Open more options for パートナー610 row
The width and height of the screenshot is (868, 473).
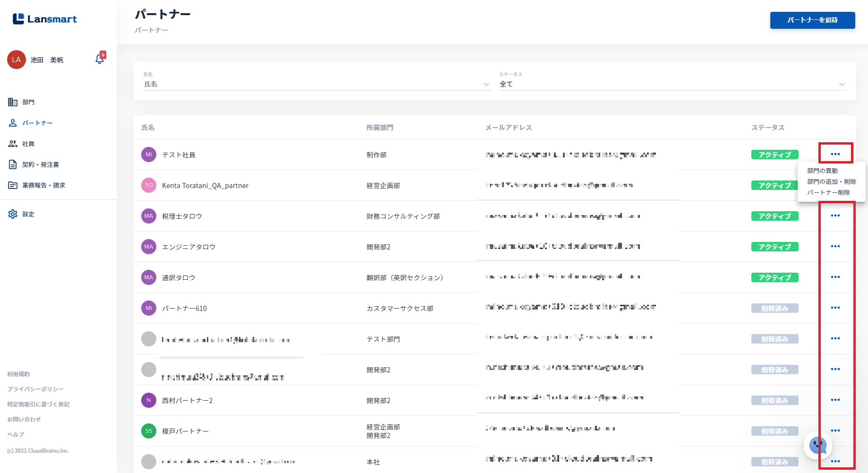pos(835,308)
